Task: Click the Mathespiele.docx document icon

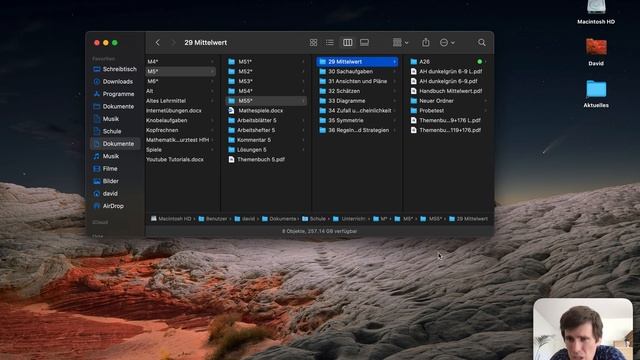Action: [x=231, y=111]
